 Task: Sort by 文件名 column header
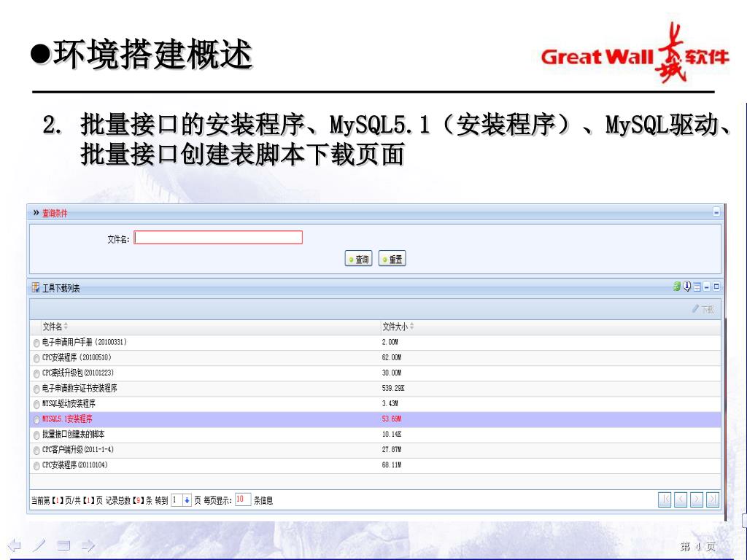point(55,327)
